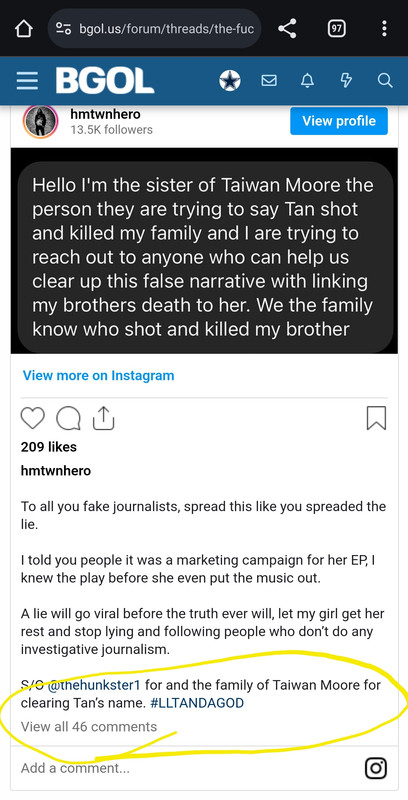Screen dimensions: 408x800
Task: Open the star badge account icon
Action: pyautogui.click(x=230, y=81)
